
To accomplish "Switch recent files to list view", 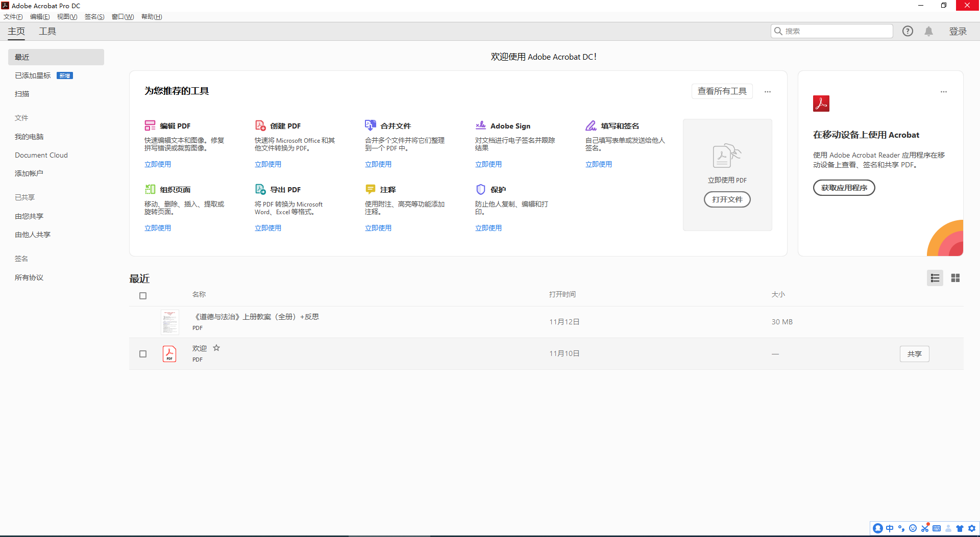I will coord(935,278).
